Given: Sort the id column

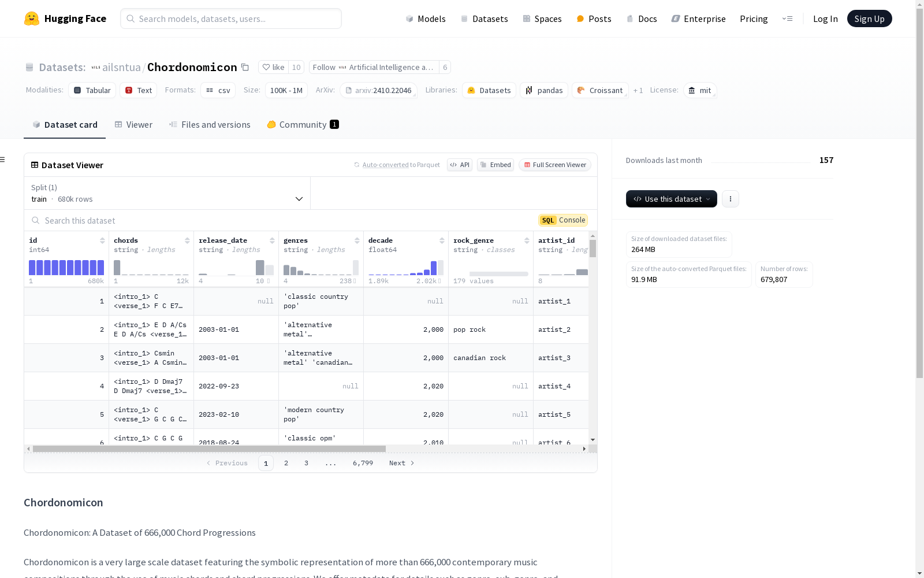Looking at the screenshot, I should point(102,240).
